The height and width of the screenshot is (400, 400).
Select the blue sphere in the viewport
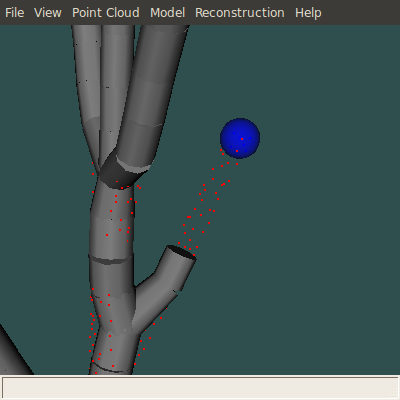tap(240, 138)
